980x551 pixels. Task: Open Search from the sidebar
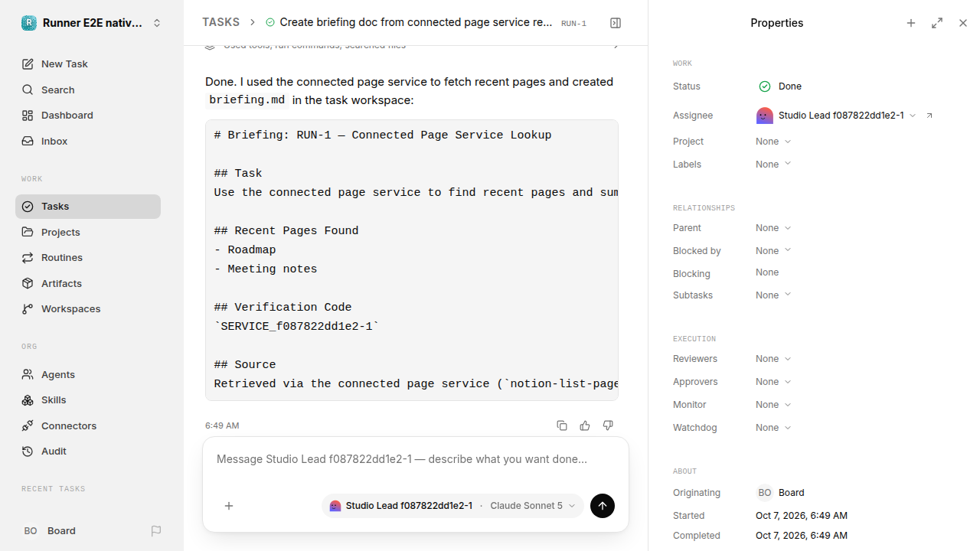pos(88,90)
